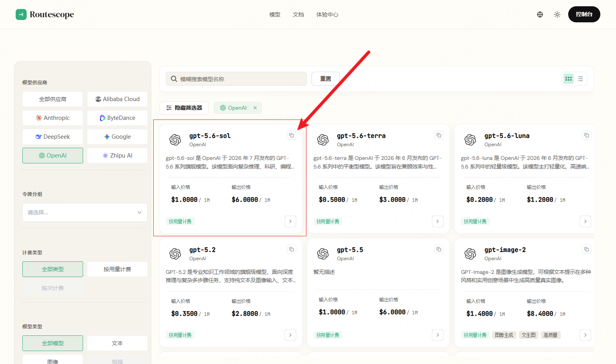Click the search magnifier icon
This screenshot has width=616, height=364.
(174, 79)
